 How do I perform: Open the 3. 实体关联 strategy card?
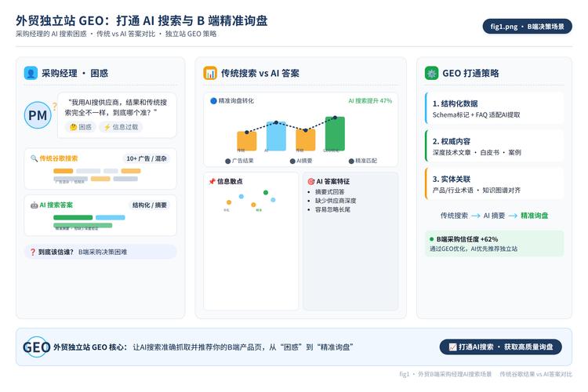click(x=494, y=183)
